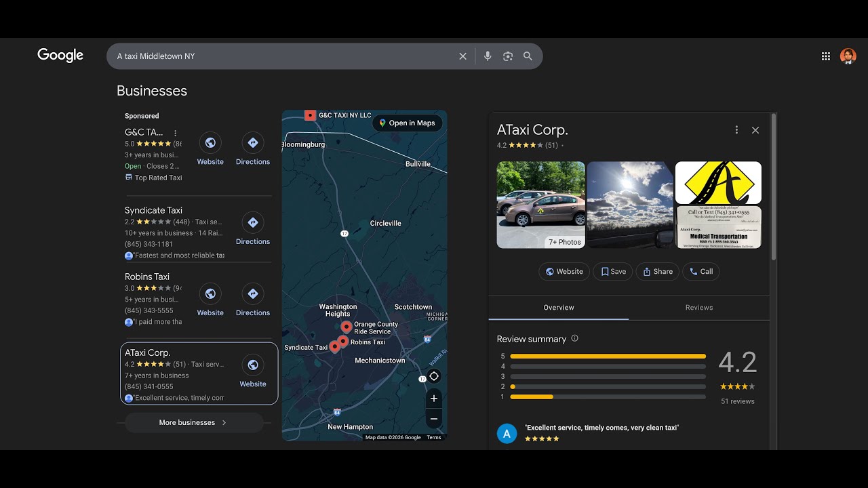Click the 'Mechanicstown' map label
This screenshot has height=488, width=868.
[380, 361]
